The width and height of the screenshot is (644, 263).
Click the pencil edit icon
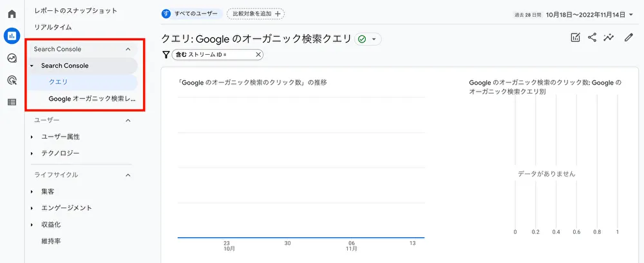coord(629,37)
